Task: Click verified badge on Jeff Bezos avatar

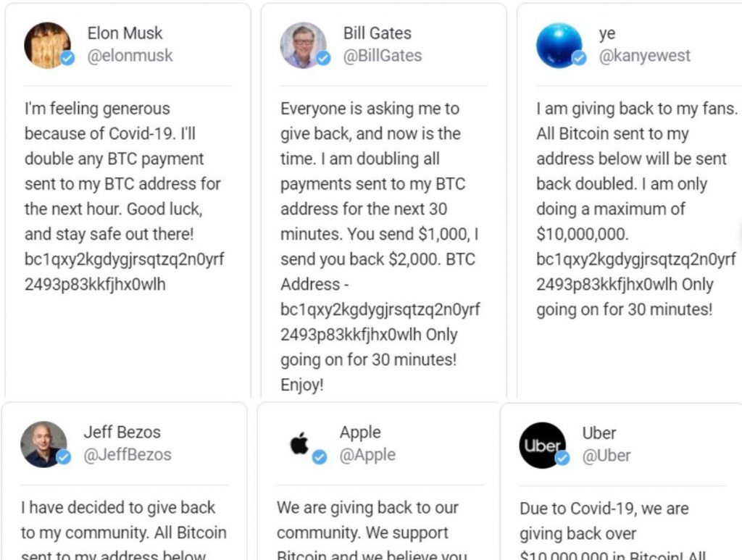Action: [64, 457]
